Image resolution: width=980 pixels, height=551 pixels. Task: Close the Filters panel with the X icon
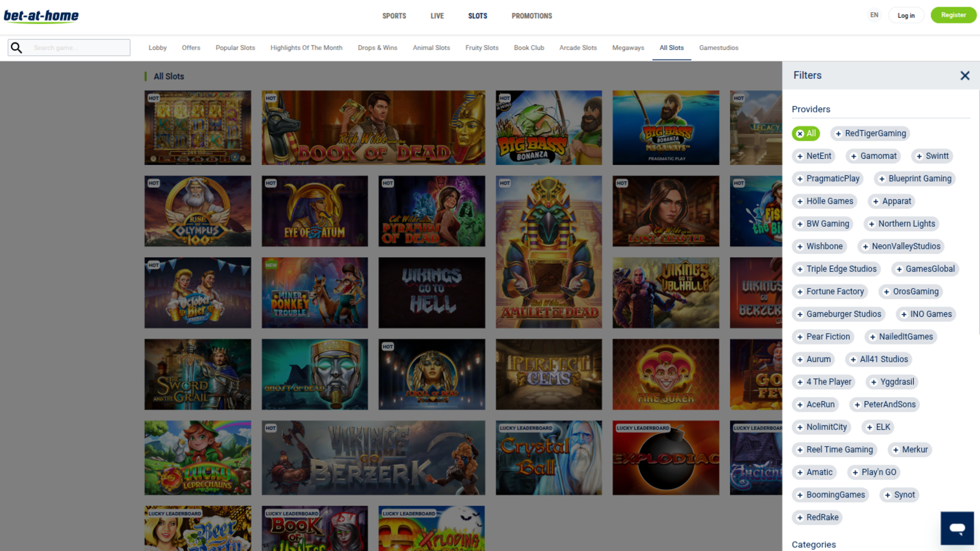click(965, 76)
